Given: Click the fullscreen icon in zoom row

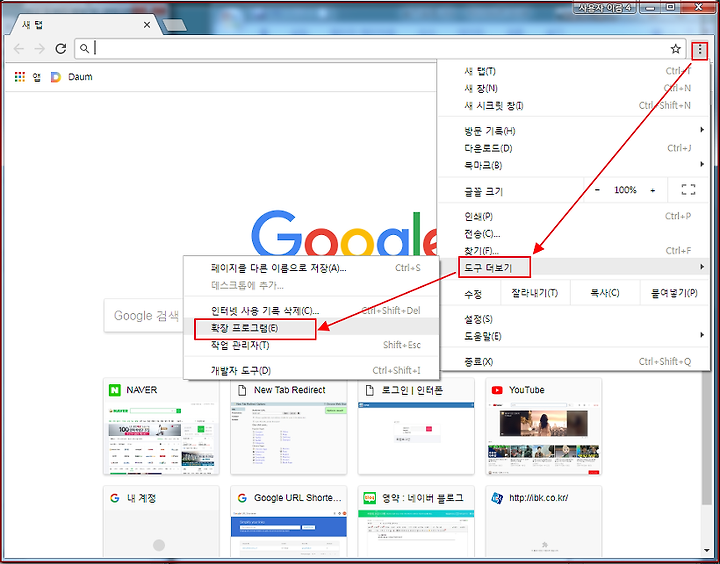Looking at the screenshot, I should point(688,189).
